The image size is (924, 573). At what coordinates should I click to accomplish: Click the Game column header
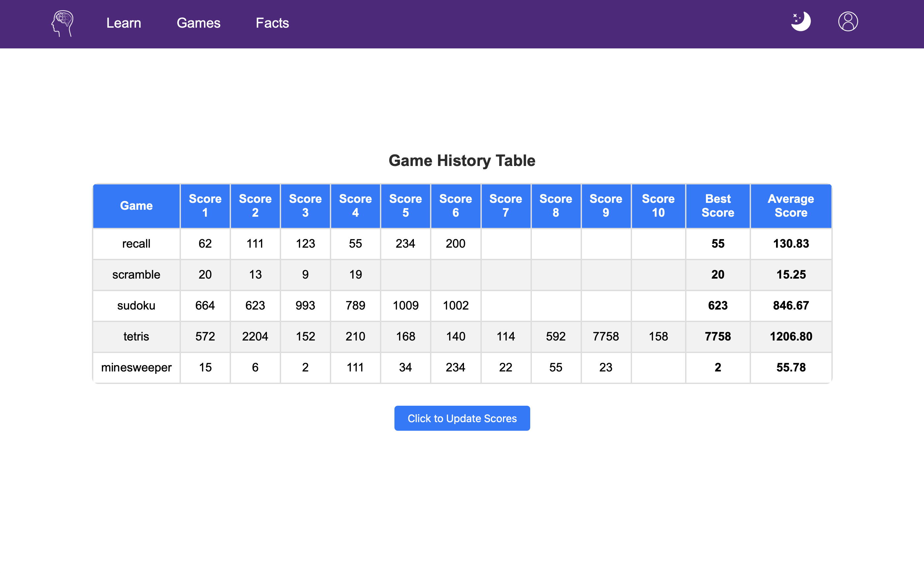[x=136, y=206]
